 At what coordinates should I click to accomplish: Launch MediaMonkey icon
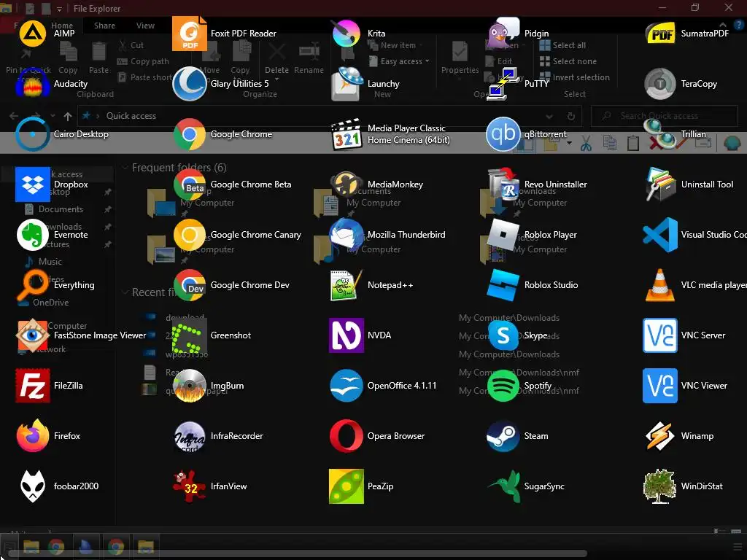click(x=347, y=184)
